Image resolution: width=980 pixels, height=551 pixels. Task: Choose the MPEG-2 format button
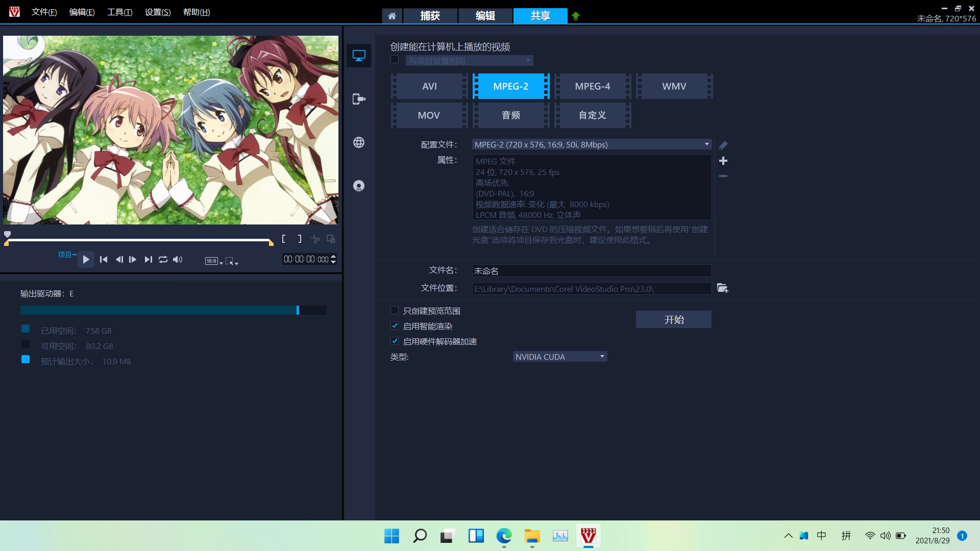(511, 86)
